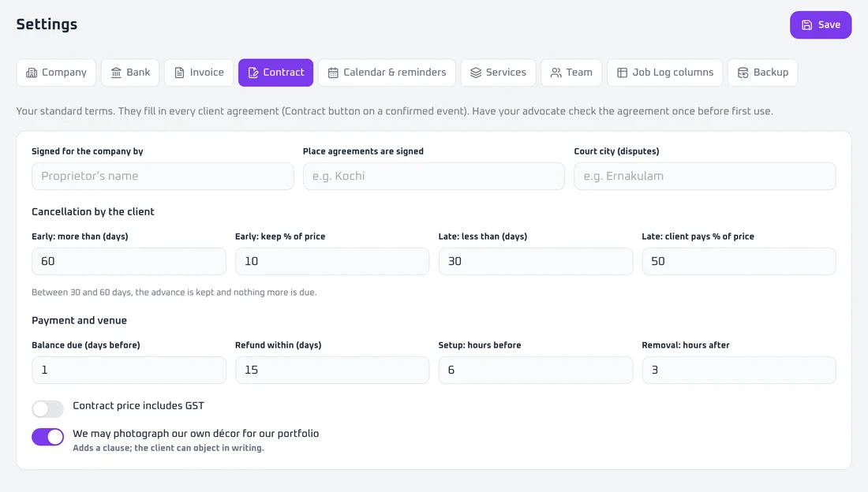Screen dimensions: 868x492
Task: Disable portfolio photograph décor switch
Action: click(47, 437)
